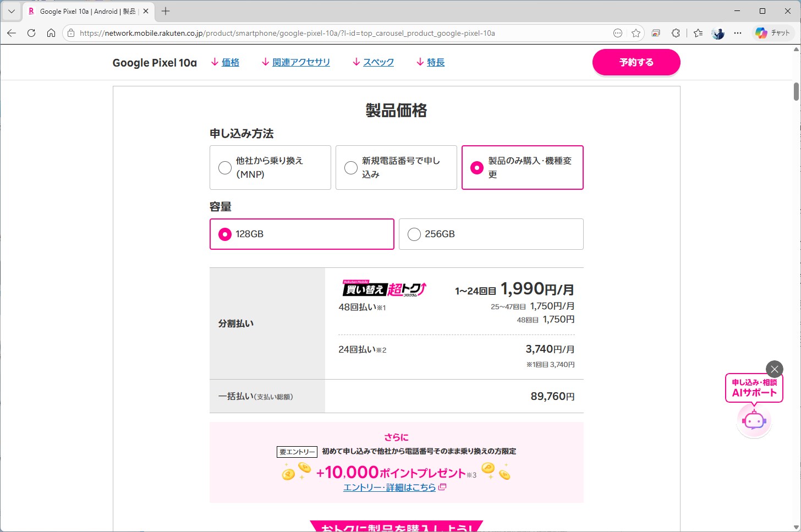
Task: Choose the 256GB capacity
Action: (x=491, y=234)
